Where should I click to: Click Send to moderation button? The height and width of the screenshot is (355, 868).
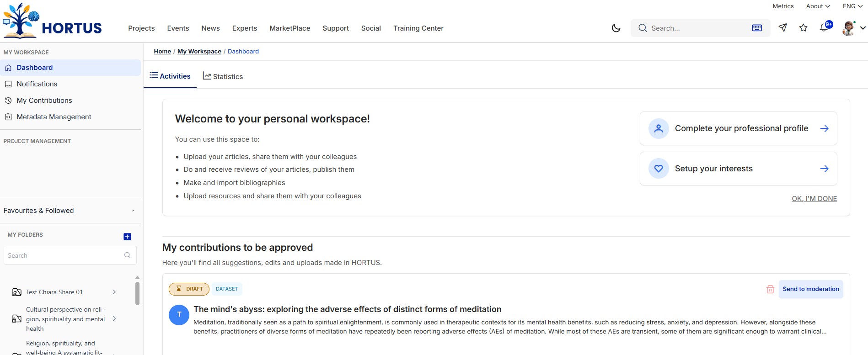tap(811, 289)
